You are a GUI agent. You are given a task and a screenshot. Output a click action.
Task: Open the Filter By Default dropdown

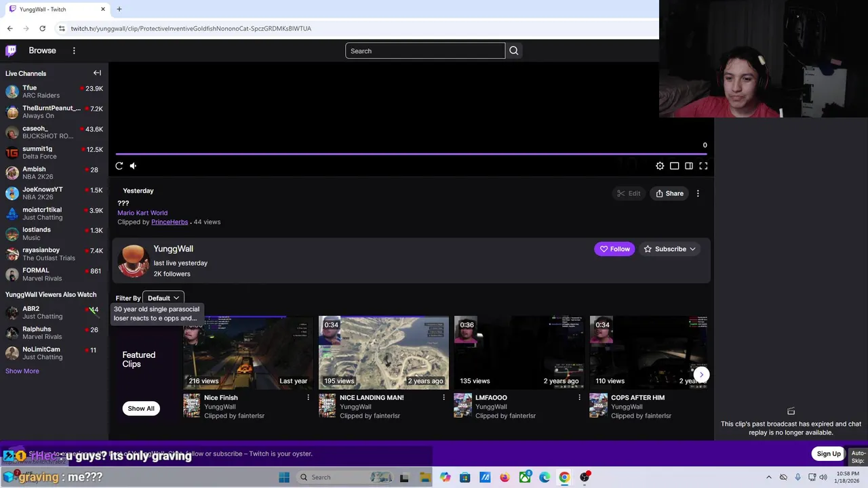point(163,298)
